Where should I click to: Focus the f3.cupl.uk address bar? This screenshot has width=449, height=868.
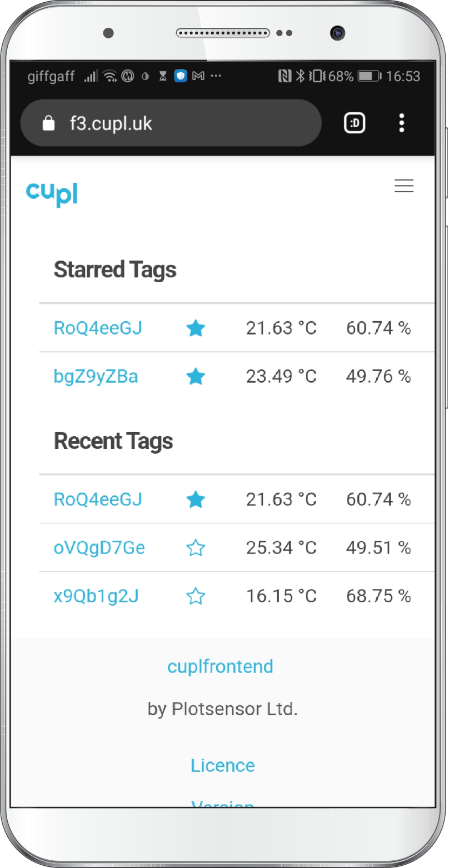click(167, 123)
